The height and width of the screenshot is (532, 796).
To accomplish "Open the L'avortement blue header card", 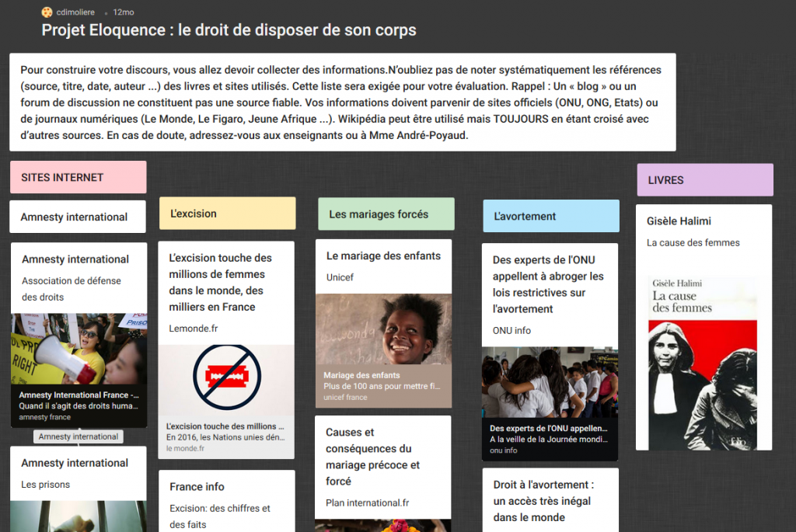I will (x=551, y=216).
